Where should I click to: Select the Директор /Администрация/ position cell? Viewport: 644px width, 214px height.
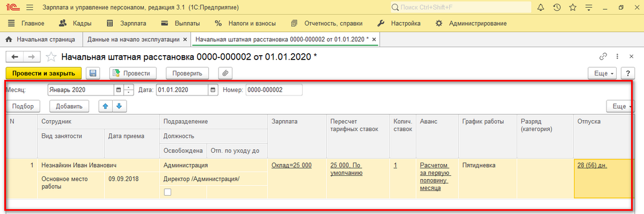click(213, 179)
